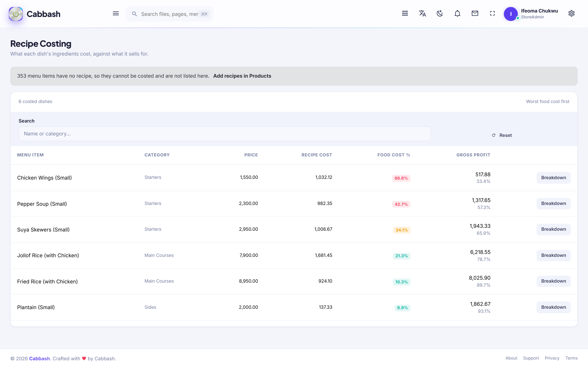Screen dimensions: 588x368
Task: Click the Cabbash logo icon
Action: [16, 14]
